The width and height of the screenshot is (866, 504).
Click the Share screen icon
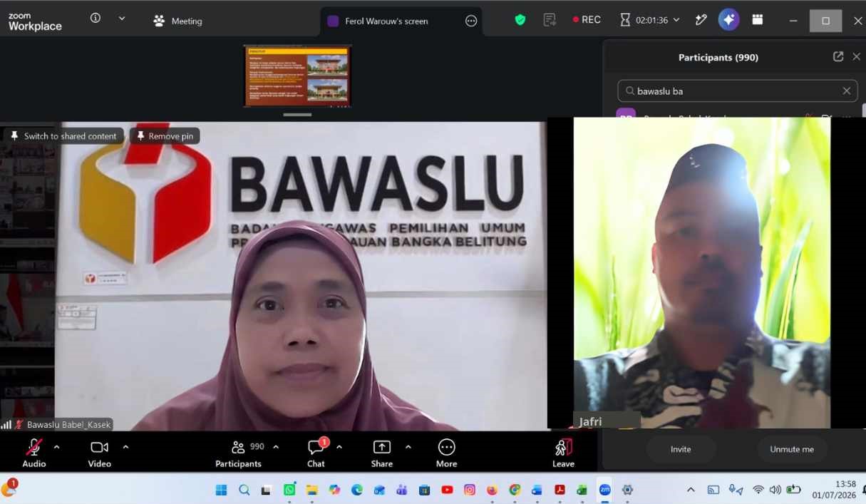(x=382, y=453)
